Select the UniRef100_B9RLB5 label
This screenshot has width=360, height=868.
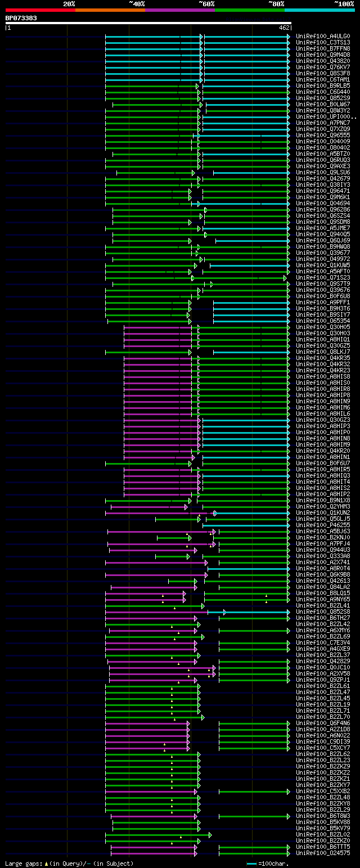(x=323, y=86)
